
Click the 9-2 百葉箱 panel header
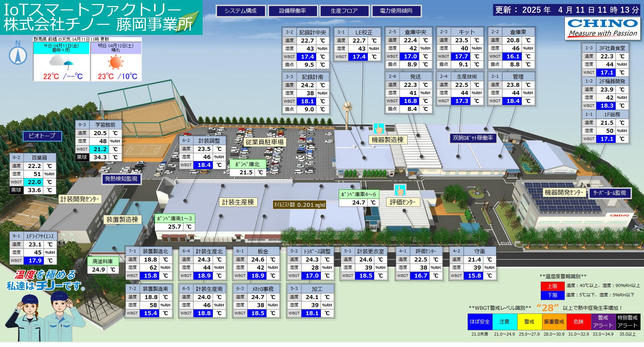(33, 158)
